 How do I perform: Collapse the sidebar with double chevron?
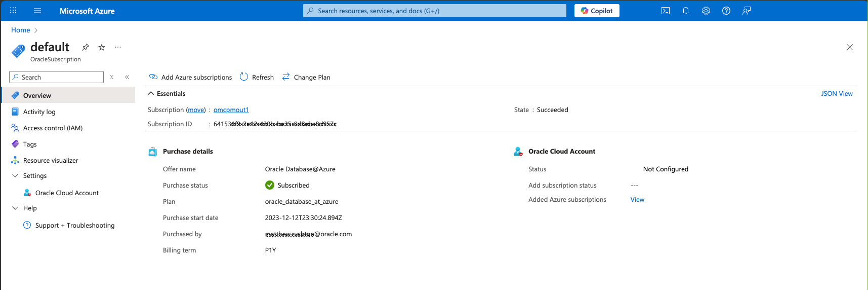click(x=127, y=77)
